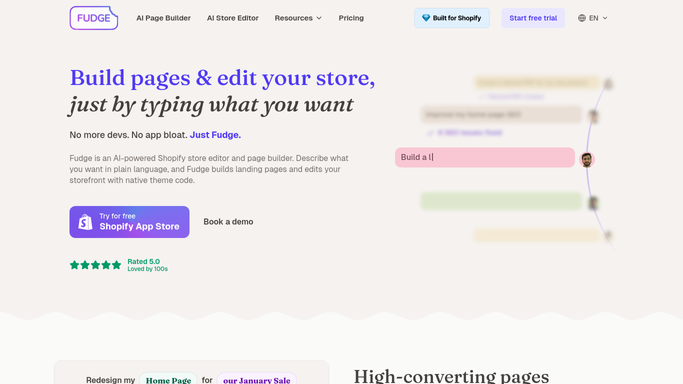Click the green five-star rating
This screenshot has height=384, width=683.
coord(95,265)
